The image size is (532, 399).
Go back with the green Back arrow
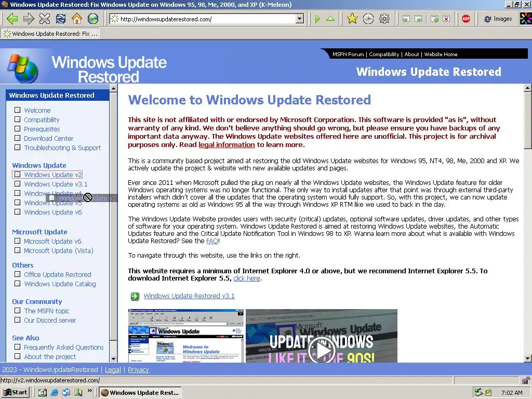pos(12,19)
